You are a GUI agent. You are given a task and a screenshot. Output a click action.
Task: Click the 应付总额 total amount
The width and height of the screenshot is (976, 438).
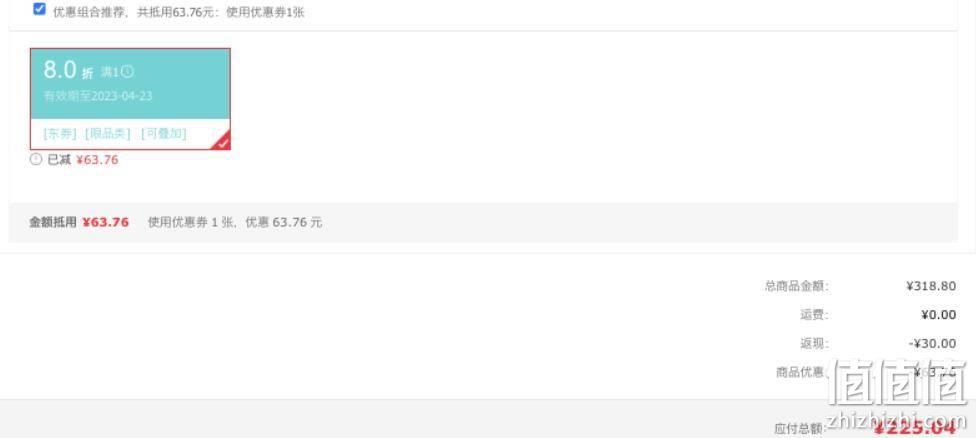click(914, 428)
